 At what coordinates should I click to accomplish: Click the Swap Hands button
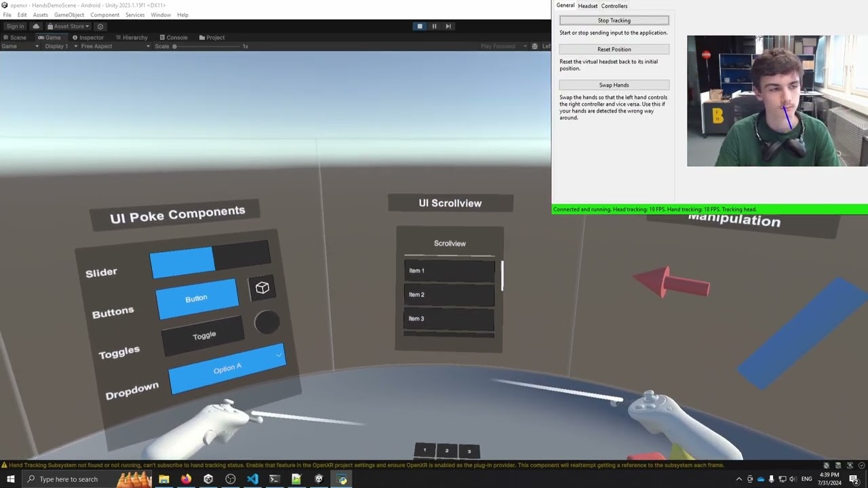pyautogui.click(x=614, y=85)
